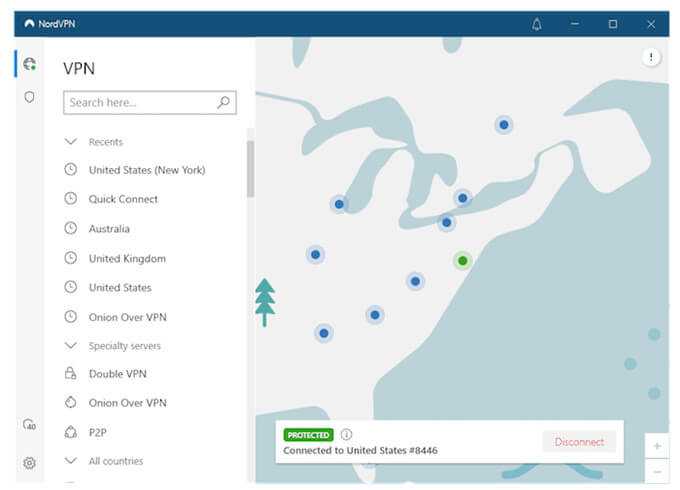The height and width of the screenshot is (490, 680).
Task: Select the northernmost blue server pin
Action: click(503, 125)
